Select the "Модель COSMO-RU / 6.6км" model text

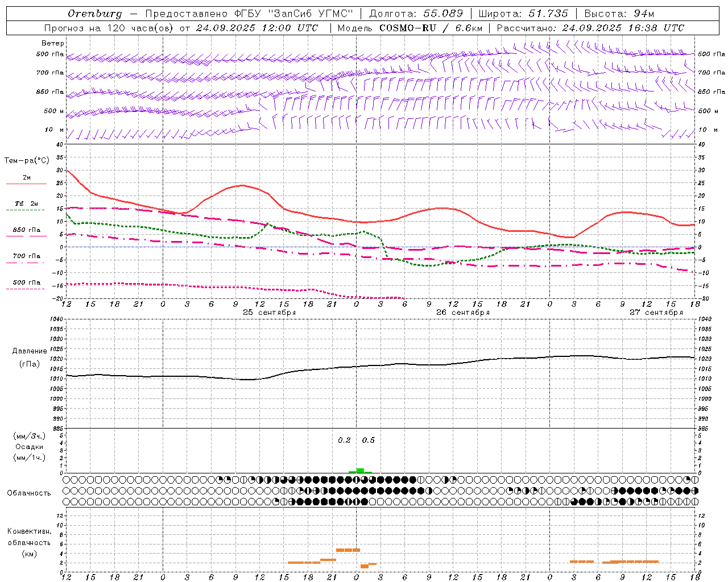tap(409, 28)
